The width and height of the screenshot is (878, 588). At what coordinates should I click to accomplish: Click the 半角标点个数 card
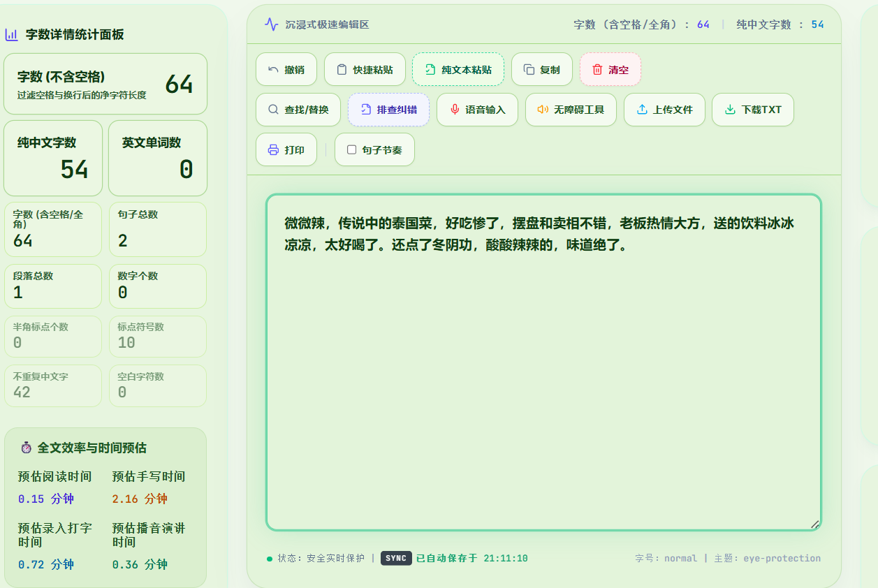(53, 337)
